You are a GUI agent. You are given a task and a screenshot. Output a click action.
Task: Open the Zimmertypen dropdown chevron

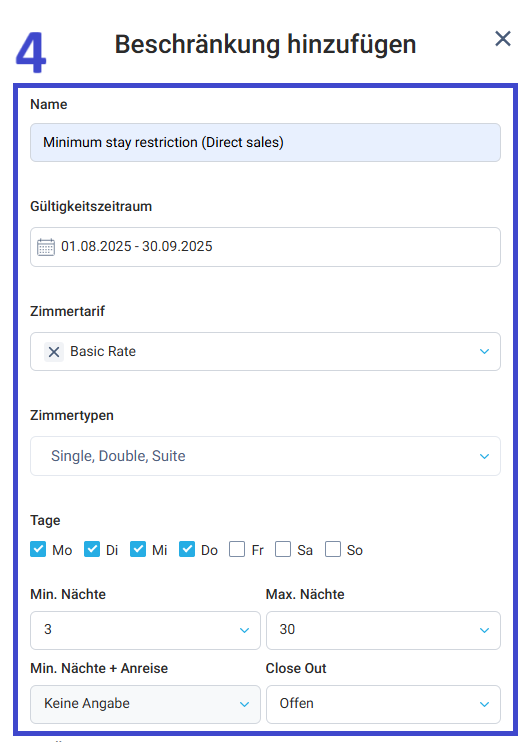484,457
